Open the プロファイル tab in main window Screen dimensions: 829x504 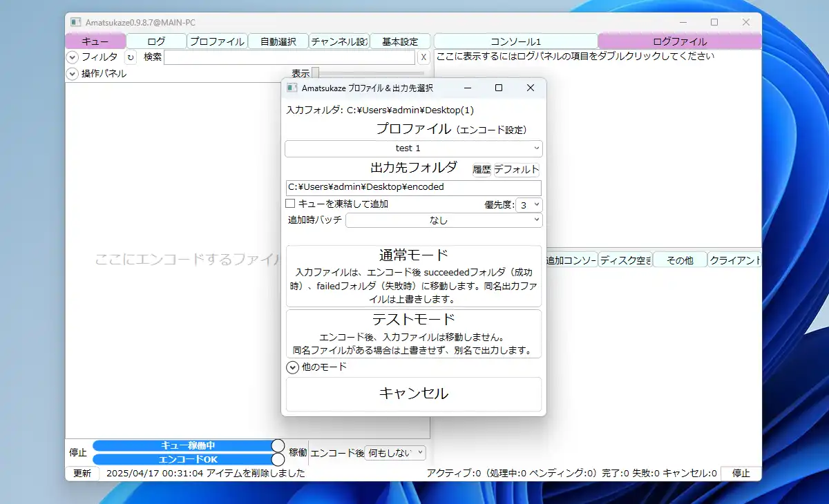(218, 41)
